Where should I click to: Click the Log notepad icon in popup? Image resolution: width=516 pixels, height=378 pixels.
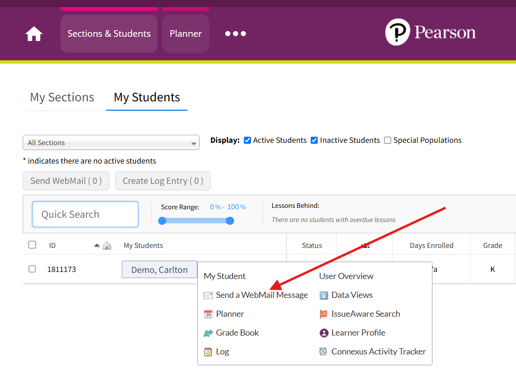[208, 352]
